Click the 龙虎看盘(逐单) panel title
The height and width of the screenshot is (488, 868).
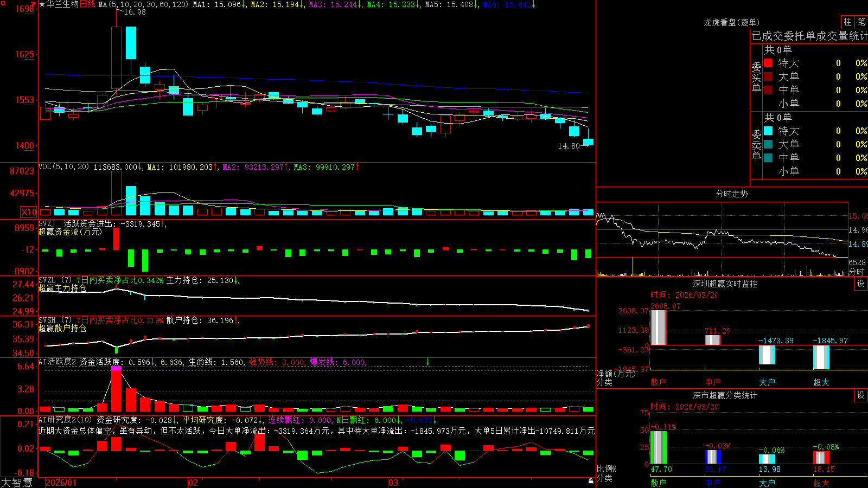coord(731,22)
